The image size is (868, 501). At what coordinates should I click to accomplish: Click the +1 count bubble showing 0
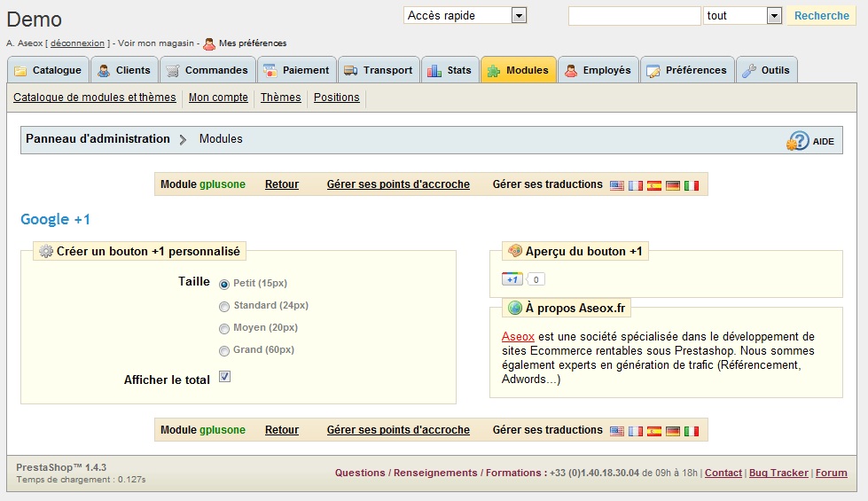[x=536, y=279]
